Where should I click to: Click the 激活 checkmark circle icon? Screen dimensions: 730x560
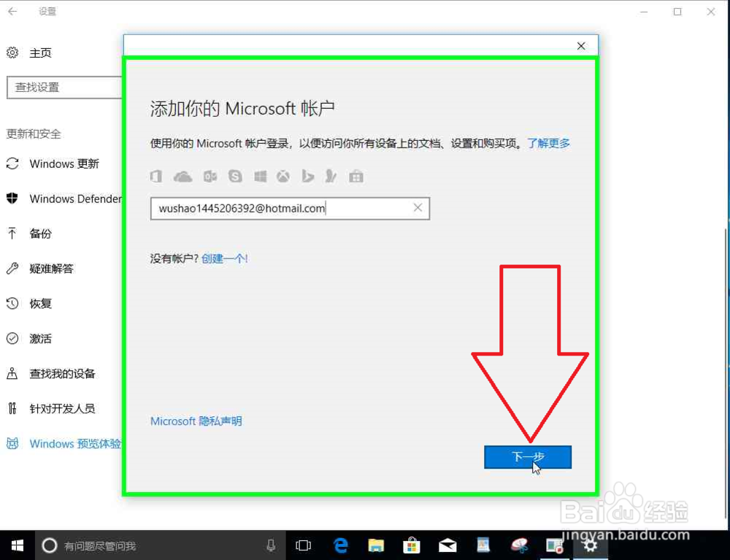point(12,338)
